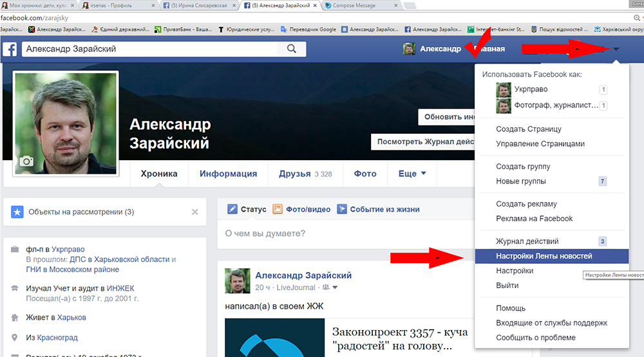Select the Укрправо page avatar
The height and width of the screenshot is (357, 644).
click(x=504, y=89)
